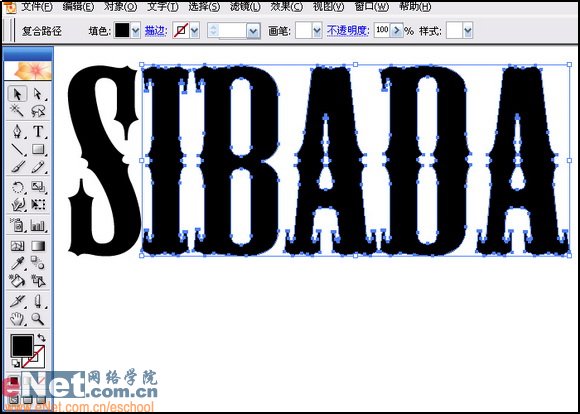580x414 pixels.
Task: Select the Zoom magnifier tool
Action: [x=38, y=319]
